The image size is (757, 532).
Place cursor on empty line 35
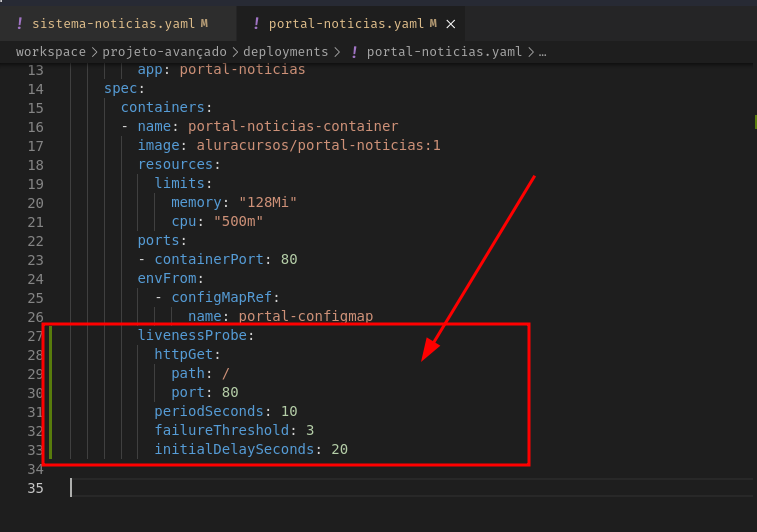tap(300, 488)
